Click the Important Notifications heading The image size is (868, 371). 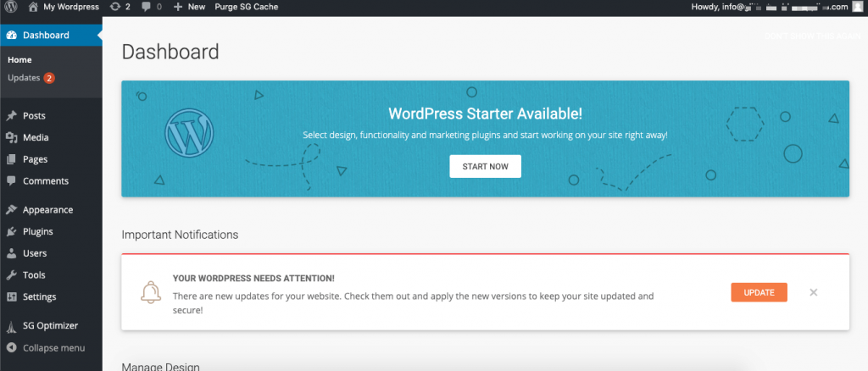(180, 235)
